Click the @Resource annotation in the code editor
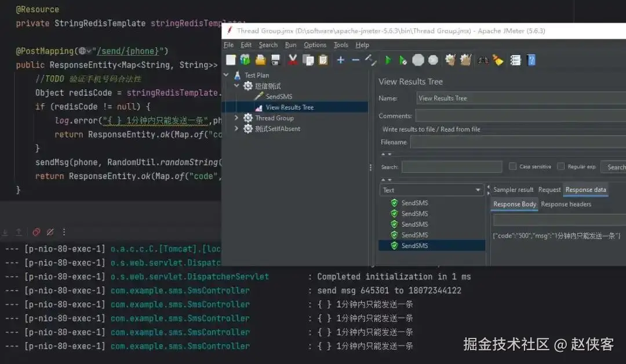This screenshot has height=364, width=626. pos(38,9)
